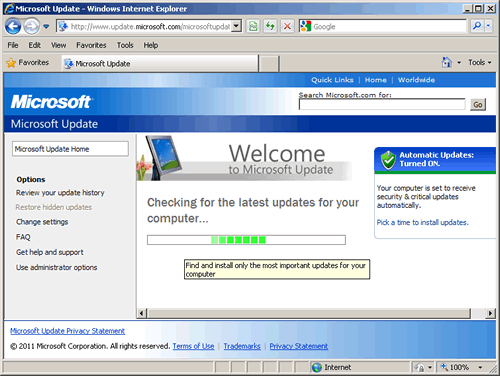Click the green shield Automatic Updates icon
The height and width of the screenshot is (376, 500).
388,160
